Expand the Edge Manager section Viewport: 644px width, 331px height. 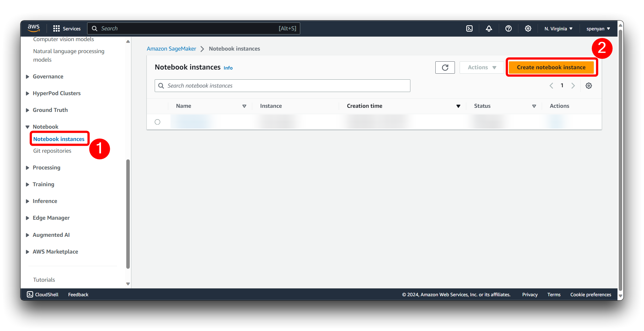[x=27, y=218]
